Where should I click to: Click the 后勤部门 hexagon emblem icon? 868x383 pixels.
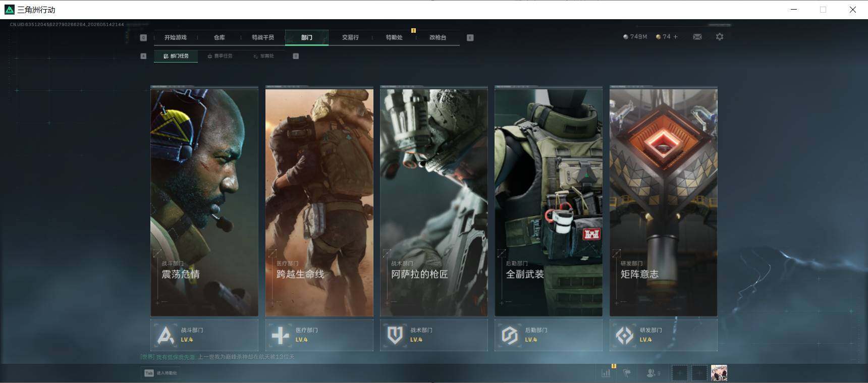(510, 335)
